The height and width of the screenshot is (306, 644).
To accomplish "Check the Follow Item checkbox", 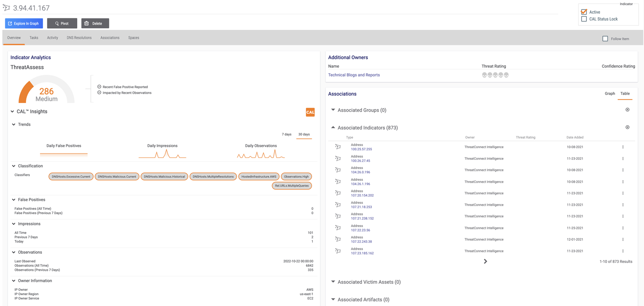I will tap(605, 39).
